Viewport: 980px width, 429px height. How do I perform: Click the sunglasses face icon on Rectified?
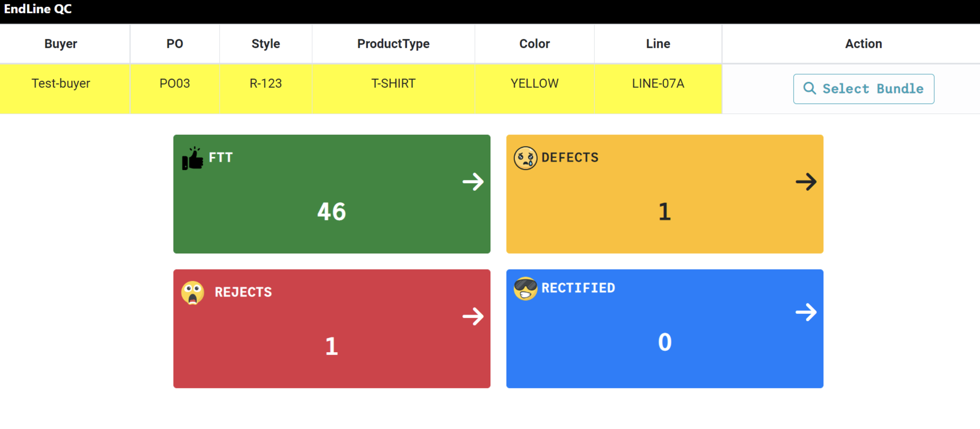click(x=525, y=289)
